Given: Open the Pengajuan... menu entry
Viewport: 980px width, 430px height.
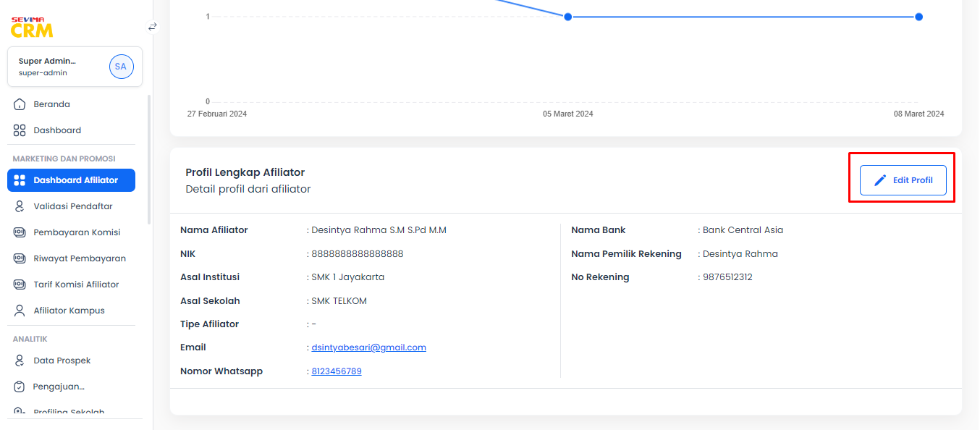Looking at the screenshot, I should tap(71, 387).
